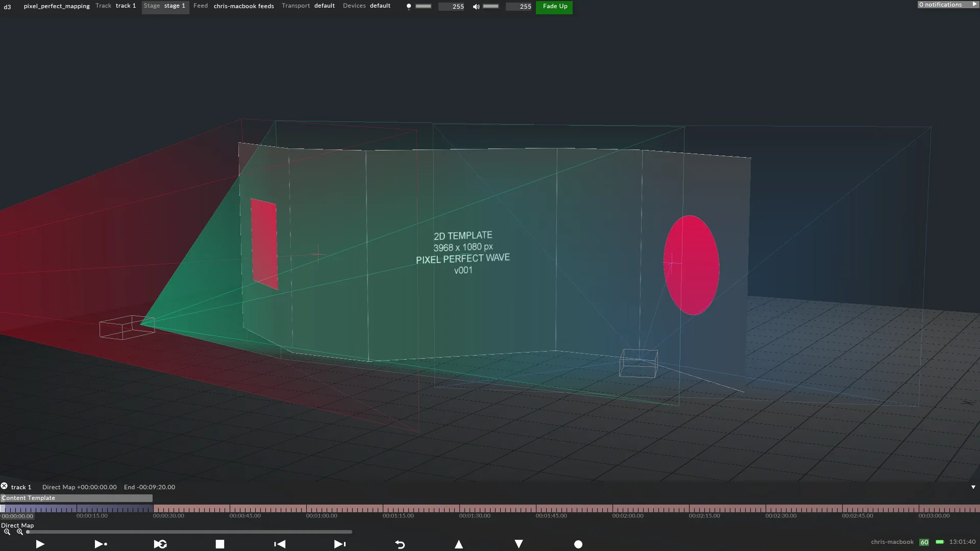Select the Record icon on transport bar
This screenshot has width=980, height=551.
point(578,544)
